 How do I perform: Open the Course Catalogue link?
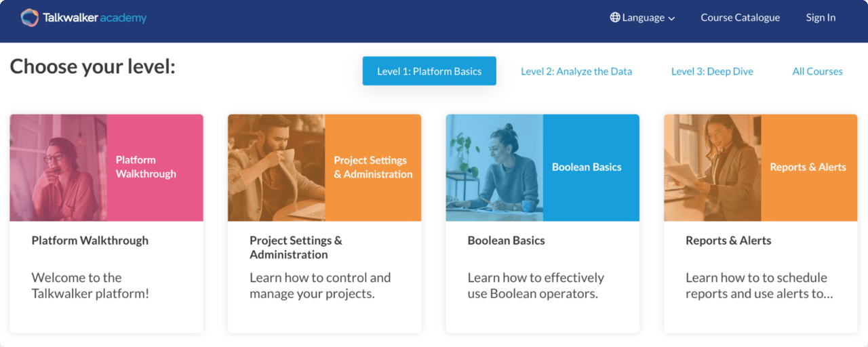pos(740,18)
